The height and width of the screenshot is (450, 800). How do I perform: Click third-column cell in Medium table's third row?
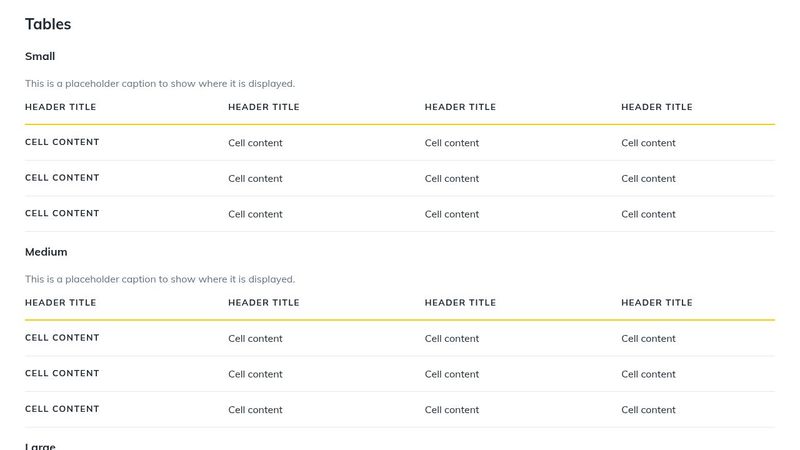[452, 410]
